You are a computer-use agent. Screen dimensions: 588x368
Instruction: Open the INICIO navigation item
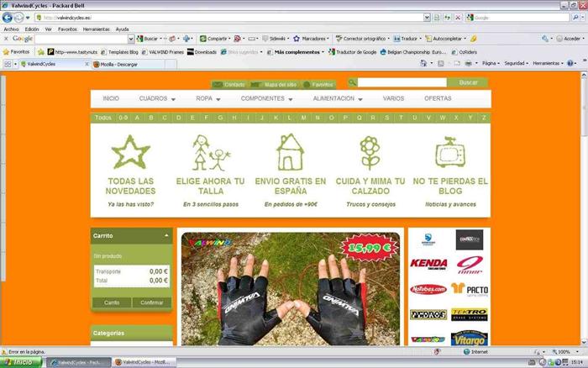[x=111, y=98]
